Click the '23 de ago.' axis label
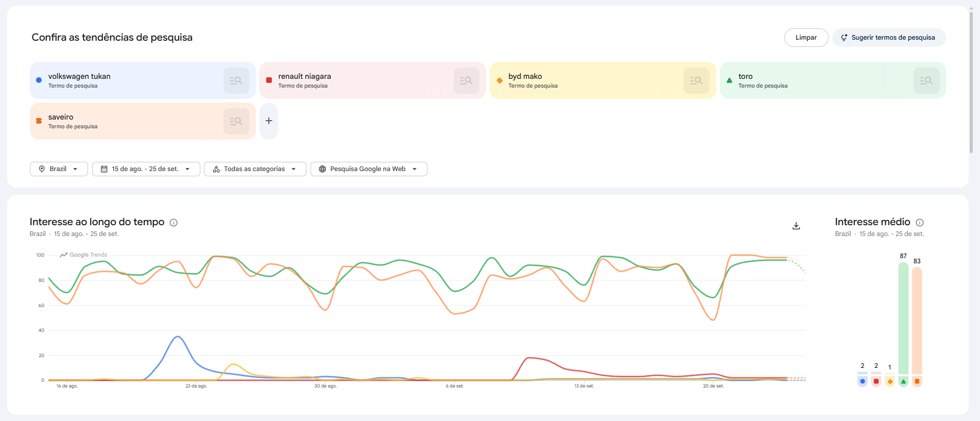This screenshot has width=980, height=421. point(196,386)
